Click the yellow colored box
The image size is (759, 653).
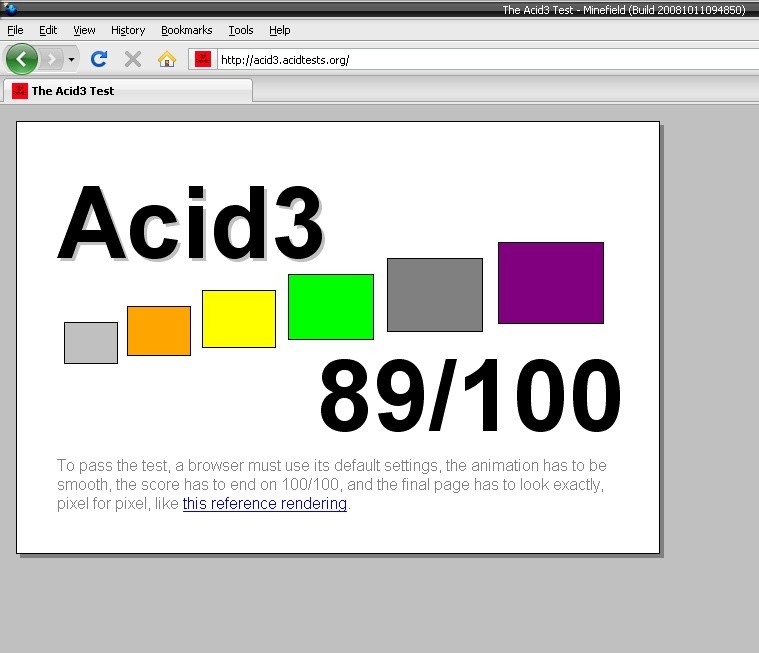[x=239, y=319]
